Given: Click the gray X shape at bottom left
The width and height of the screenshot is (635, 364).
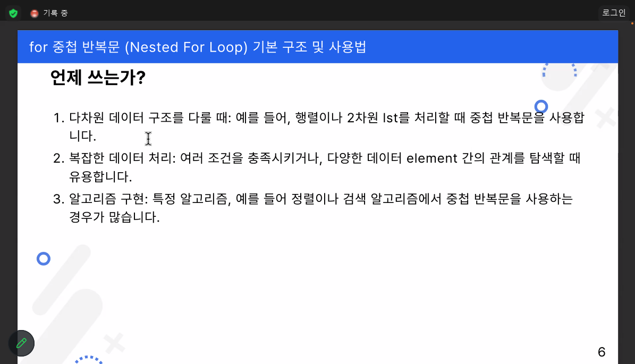Looking at the screenshot, I should pyautogui.click(x=115, y=343).
